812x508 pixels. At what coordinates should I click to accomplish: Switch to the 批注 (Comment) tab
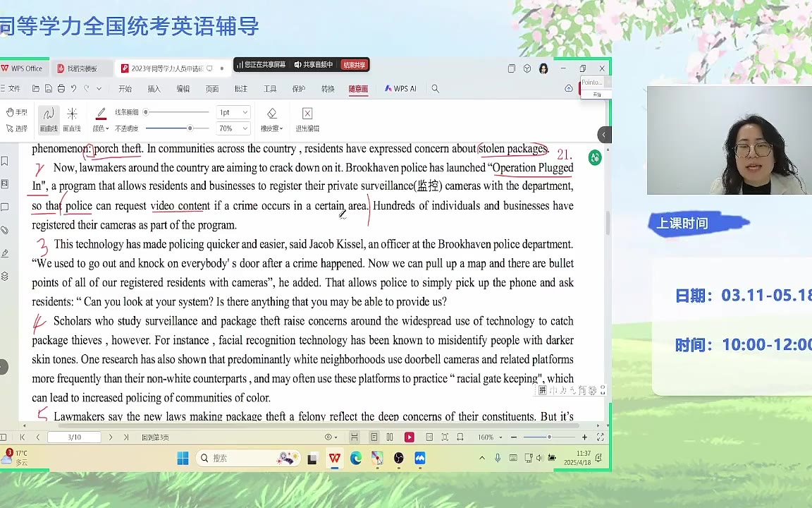[x=241, y=89]
